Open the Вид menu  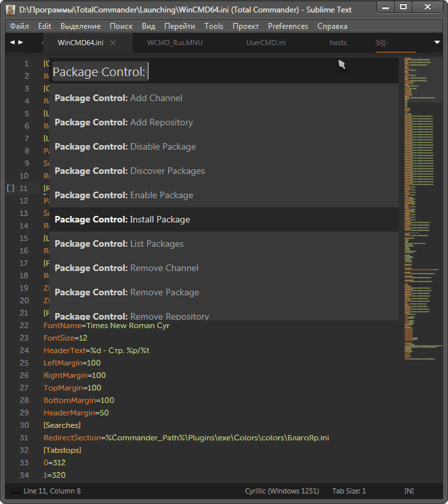pos(148,26)
